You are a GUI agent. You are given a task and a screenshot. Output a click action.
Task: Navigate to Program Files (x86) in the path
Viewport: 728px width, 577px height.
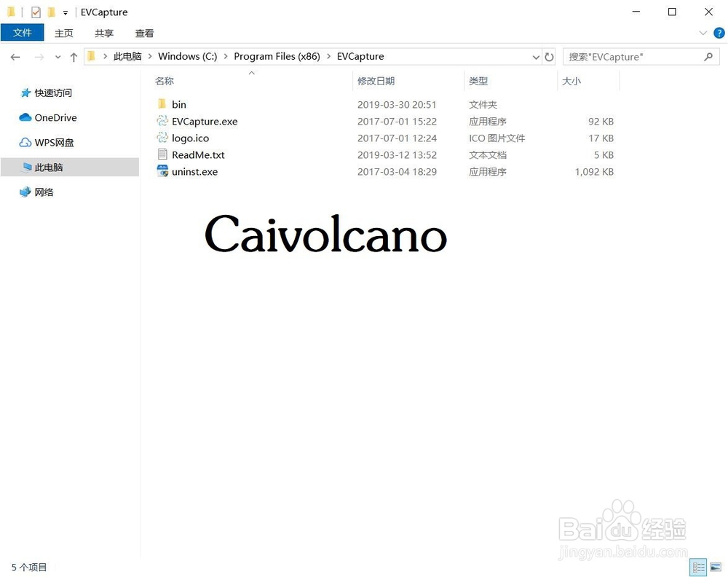[x=277, y=56]
